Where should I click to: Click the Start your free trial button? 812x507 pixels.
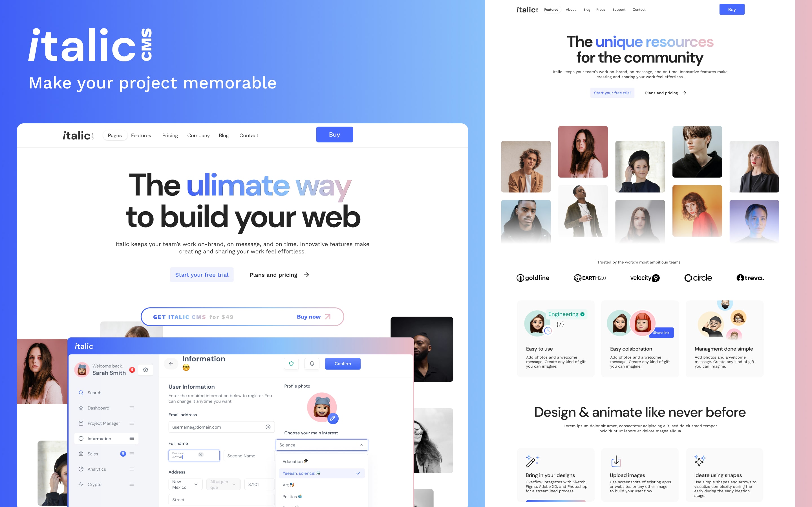[x=202, y=275]
